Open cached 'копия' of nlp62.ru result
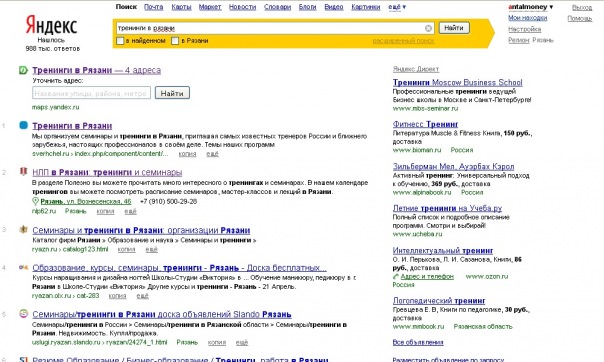The image size is (604, 362). [105, 211]
